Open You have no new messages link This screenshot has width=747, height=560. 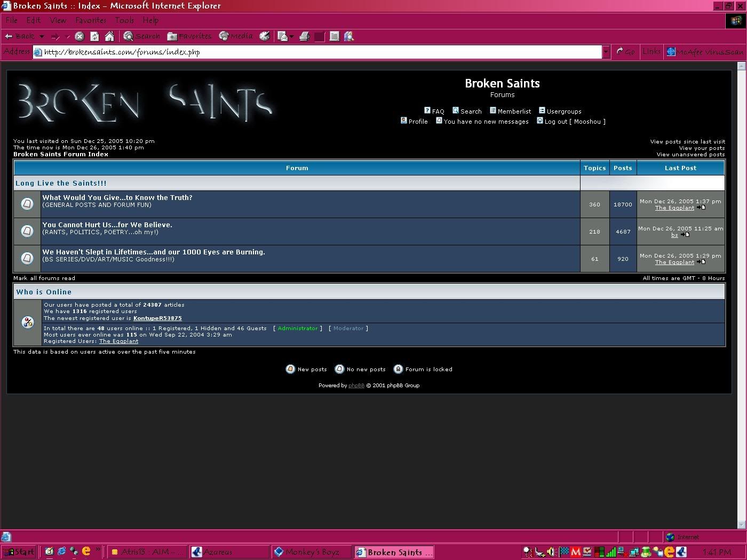482,121
